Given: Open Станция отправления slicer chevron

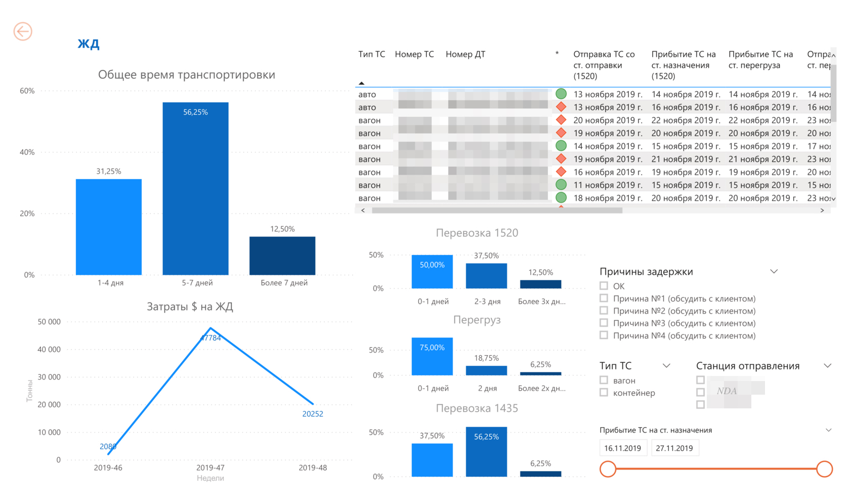Looking at the screenshot, I should point(828,365).
